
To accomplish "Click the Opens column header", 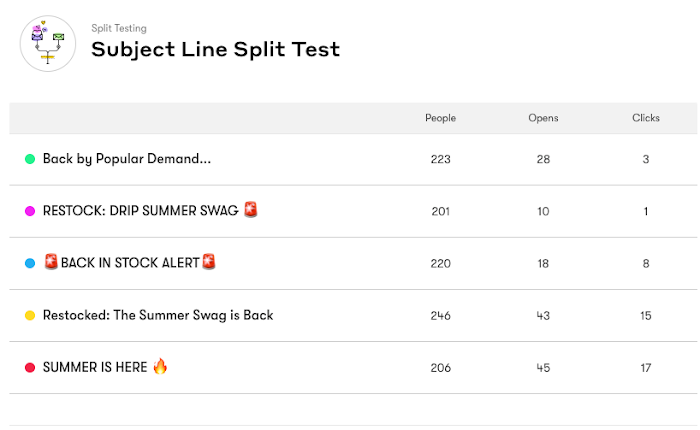I will (x=543, y=118).
